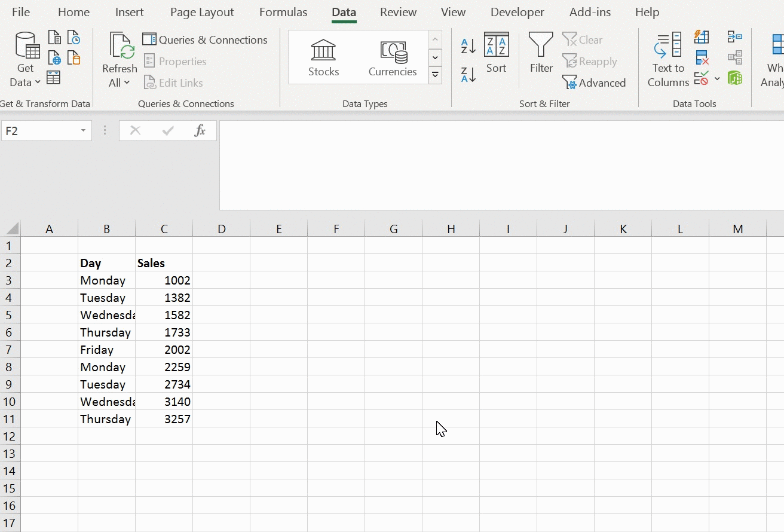Click the Sort Z to A icon

[468, 75]
